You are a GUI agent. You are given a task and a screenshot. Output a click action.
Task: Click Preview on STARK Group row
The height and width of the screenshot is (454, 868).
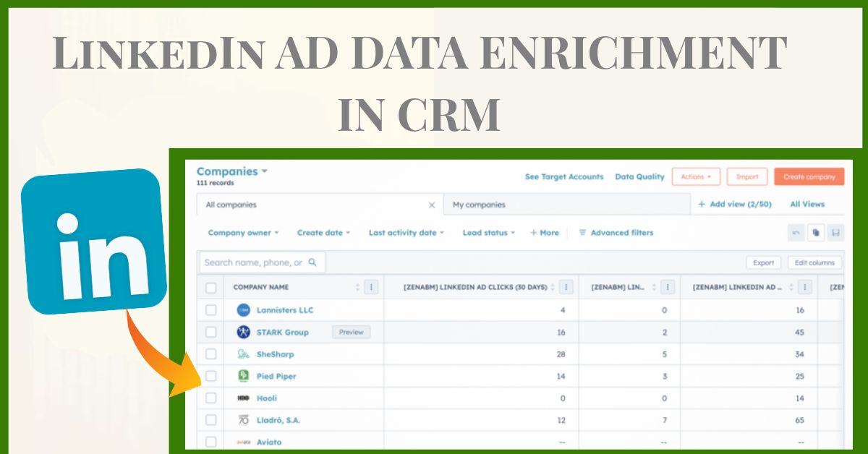(352, 333)
